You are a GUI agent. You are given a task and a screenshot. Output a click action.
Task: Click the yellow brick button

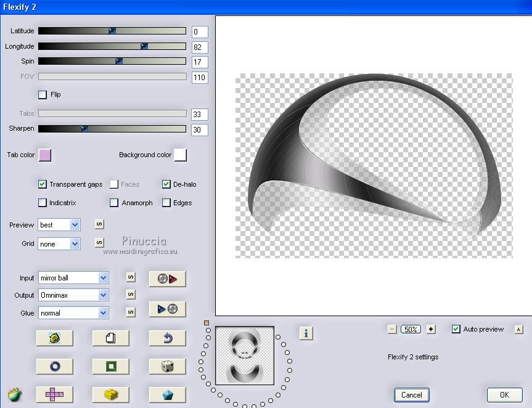110,394
